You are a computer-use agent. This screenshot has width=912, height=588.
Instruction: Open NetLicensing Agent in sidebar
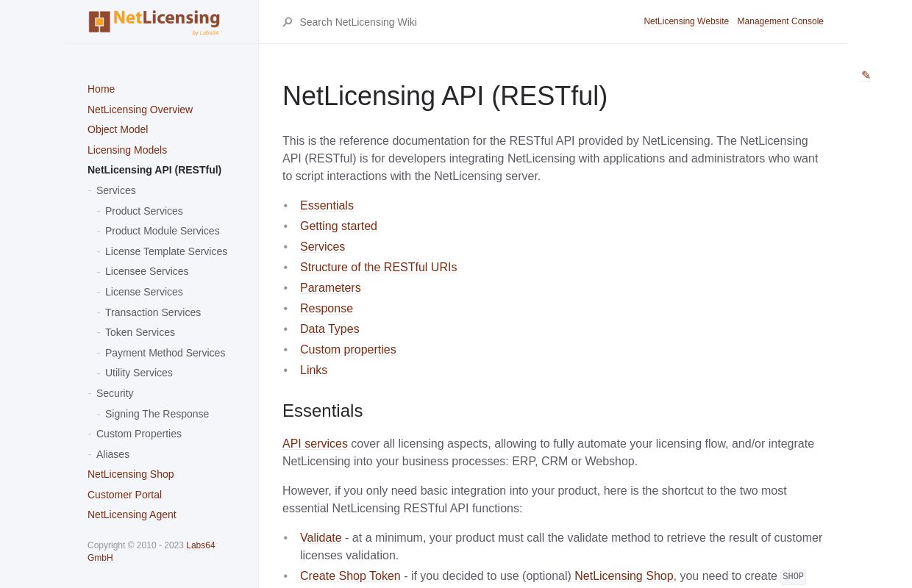coord(132,514)
